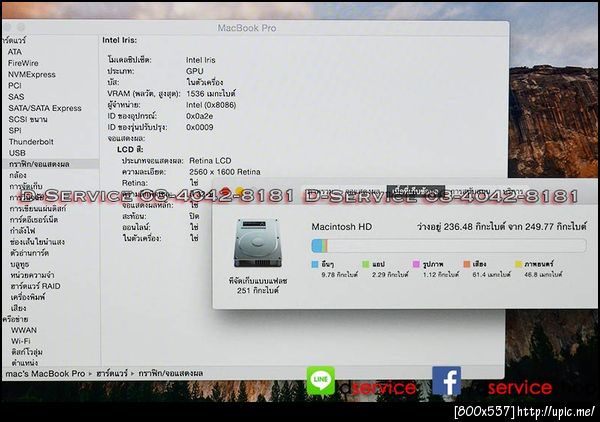The height and width of the screenshot is (422, 600).
Task: Click ฮาร์ดแวร์ in the bottom path bar
Action: 112,373
